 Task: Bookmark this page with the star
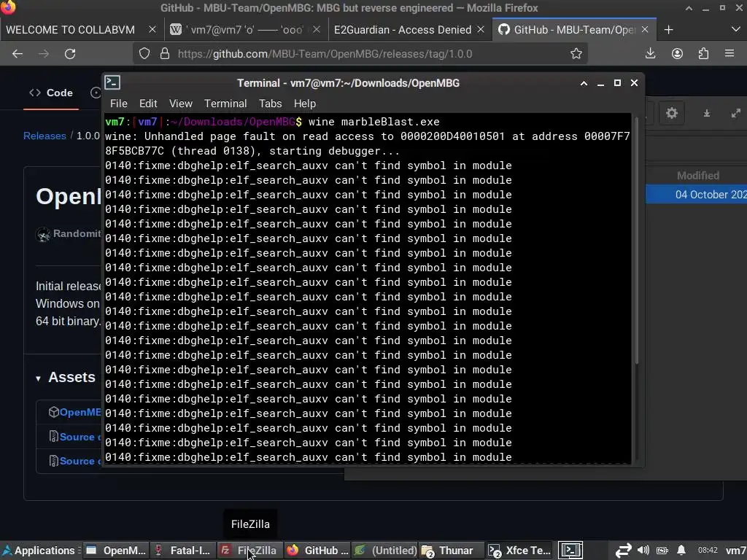pos(576,53)
